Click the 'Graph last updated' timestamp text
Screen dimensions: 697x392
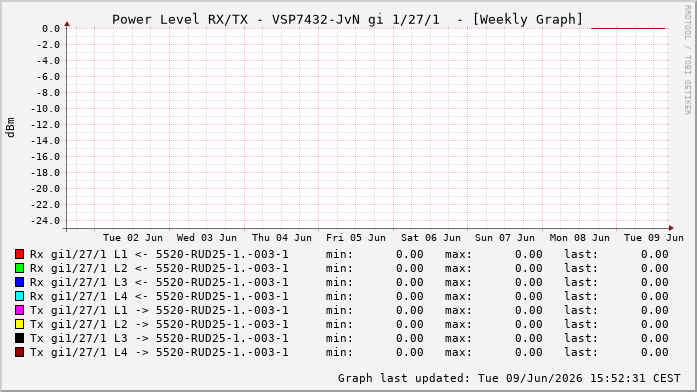coord(509,378)
